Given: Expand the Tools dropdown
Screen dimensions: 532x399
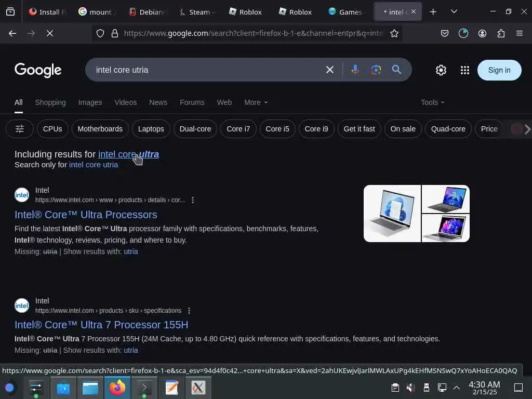Looking at the screenshot, I should [433, 102].
